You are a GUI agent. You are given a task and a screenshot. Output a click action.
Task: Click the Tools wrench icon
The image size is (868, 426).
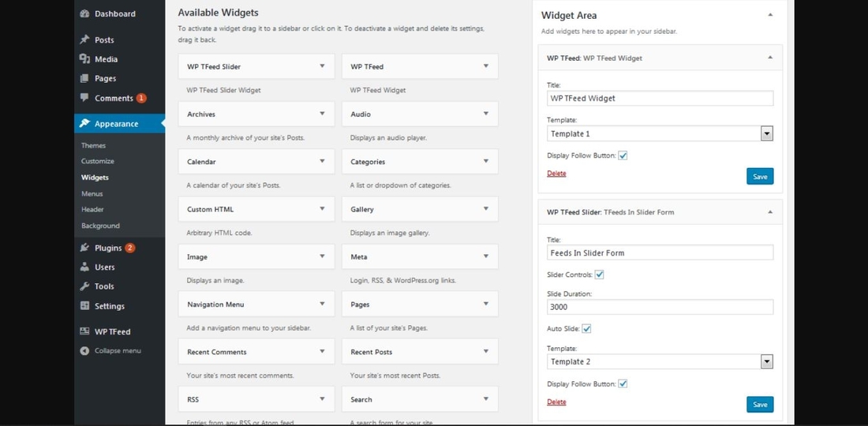tap(85, 286)
